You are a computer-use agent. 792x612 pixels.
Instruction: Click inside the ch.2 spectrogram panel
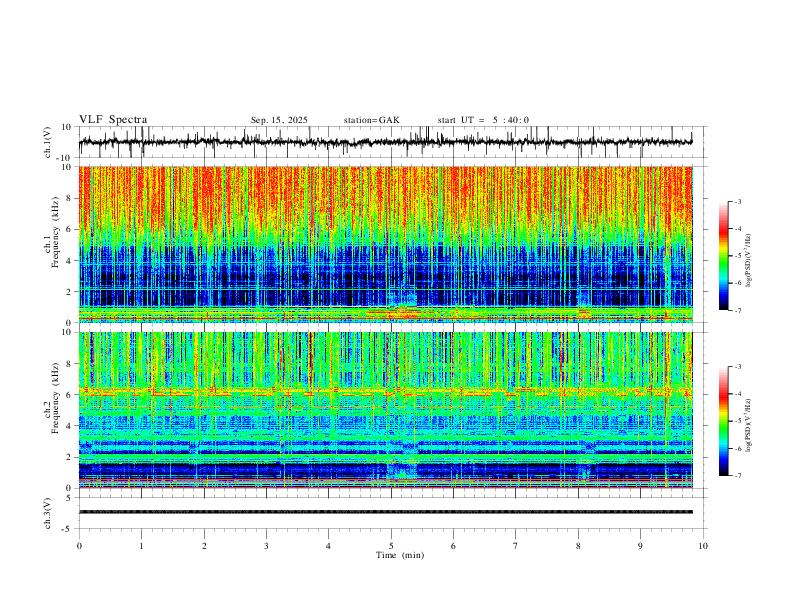[x=385, y=410]
